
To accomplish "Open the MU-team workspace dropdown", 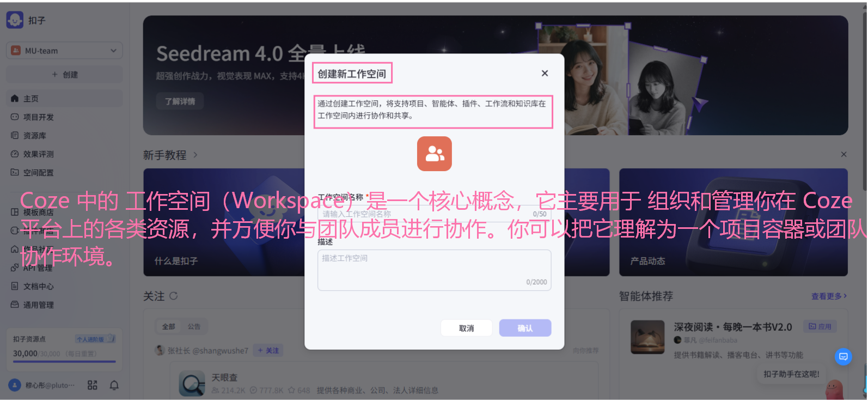I will 64,51.
